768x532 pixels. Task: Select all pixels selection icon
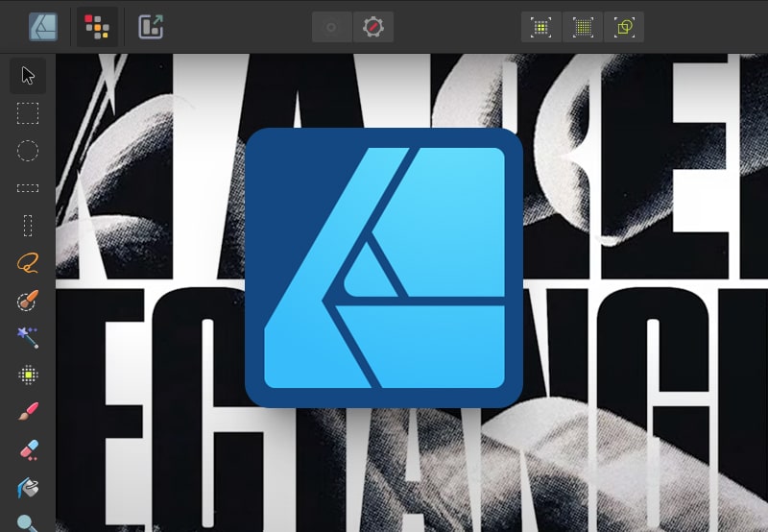point(541,27)
